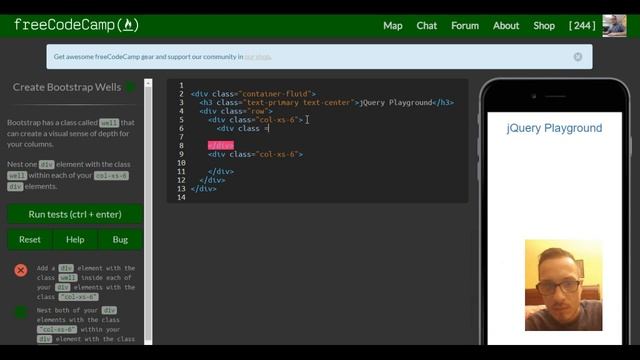Click the closing </div> on line 11
640x360 pixels.
click(221, 172)
